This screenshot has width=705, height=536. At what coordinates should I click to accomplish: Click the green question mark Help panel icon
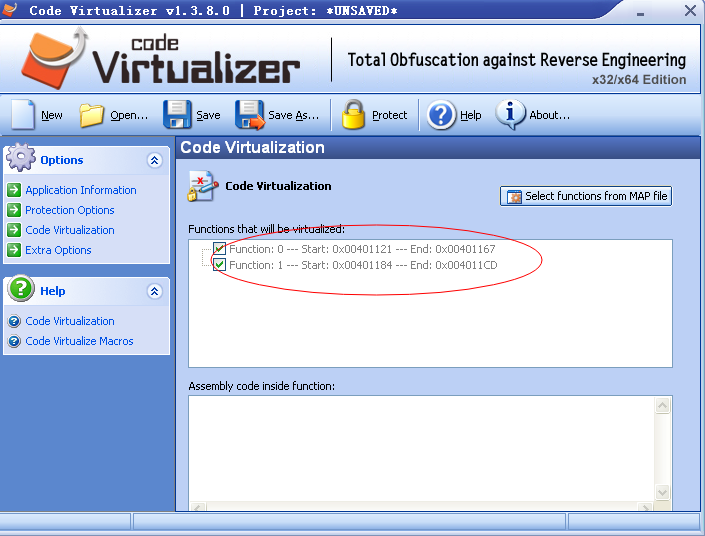point(21,288)
